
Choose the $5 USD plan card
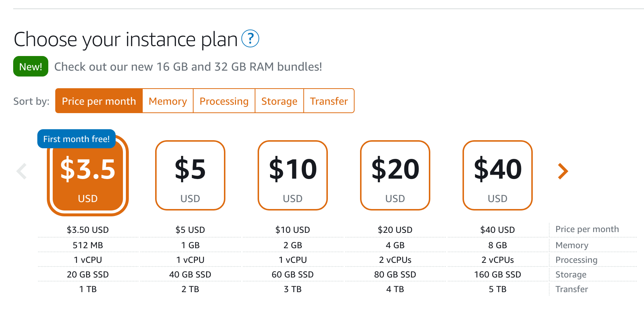click(x=190, y=175)
